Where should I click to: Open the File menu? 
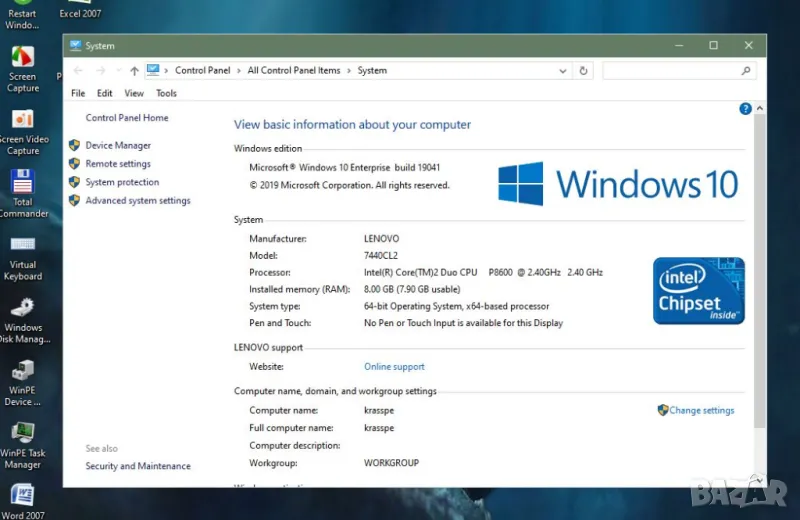tap(78, 93)
